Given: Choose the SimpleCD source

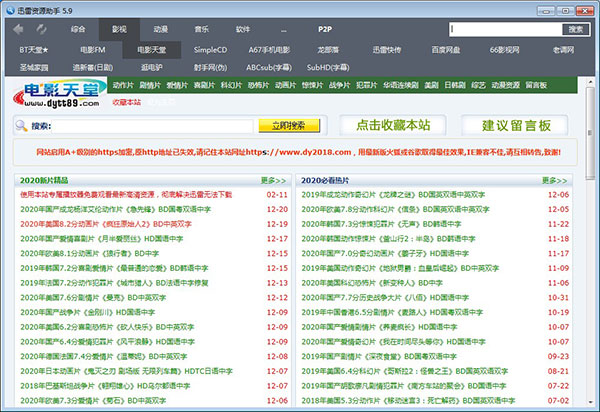Looking at the screenshot, I should (x=210, y=50).
